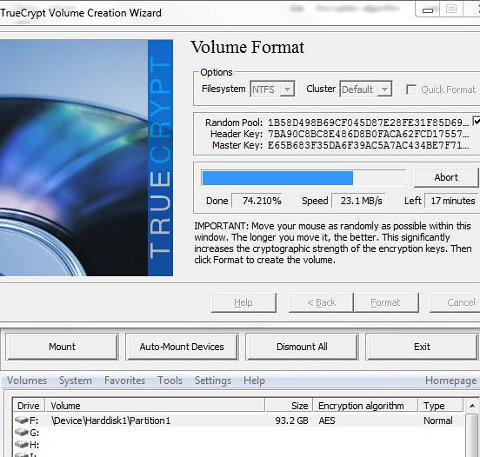480x457 pixels.
Task: Click the blue format progress bar
Action: (x=304, y=178)
